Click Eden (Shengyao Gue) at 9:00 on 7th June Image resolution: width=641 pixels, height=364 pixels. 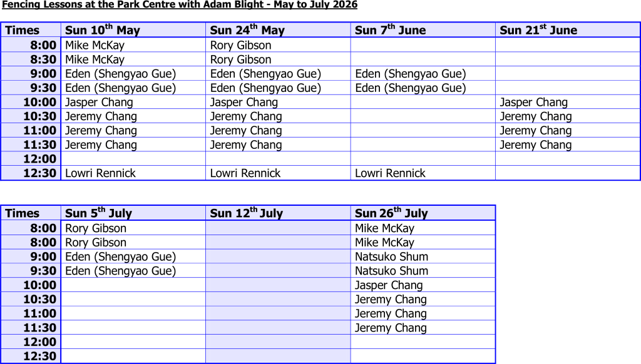[x=411, y=74]
